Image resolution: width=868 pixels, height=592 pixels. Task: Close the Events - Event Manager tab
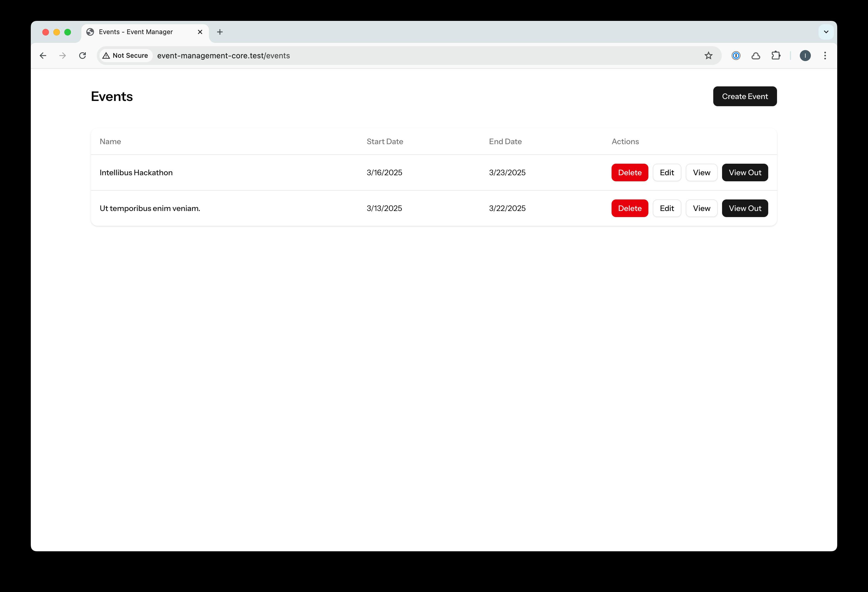tap(200, 32)
